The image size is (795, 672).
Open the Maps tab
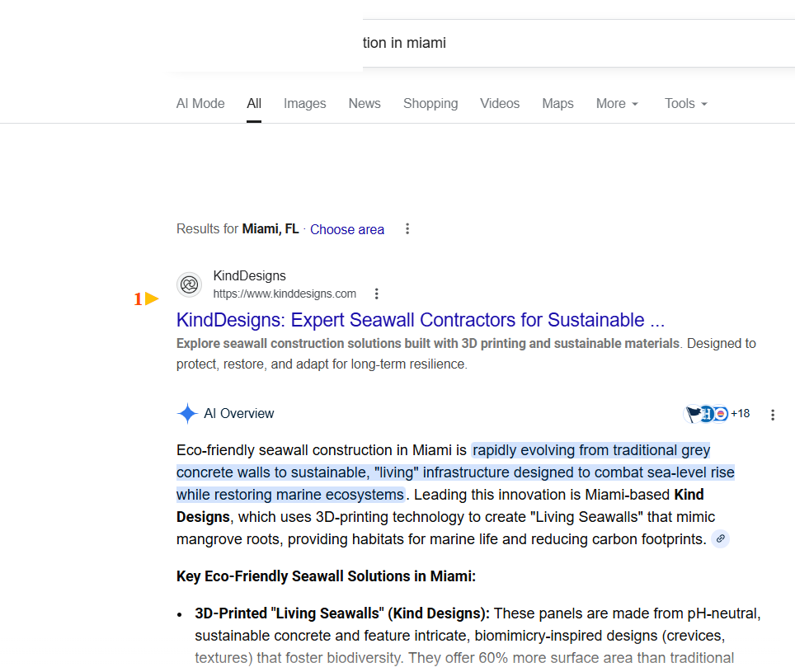coord(557,104)
